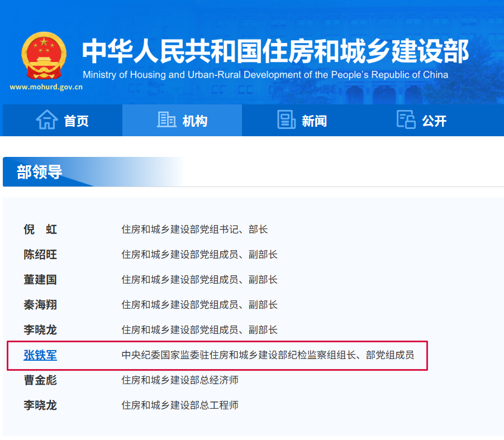The image size is (504, 440).
Task: Open minister 倪虹's profile
Action: (40, 229)
